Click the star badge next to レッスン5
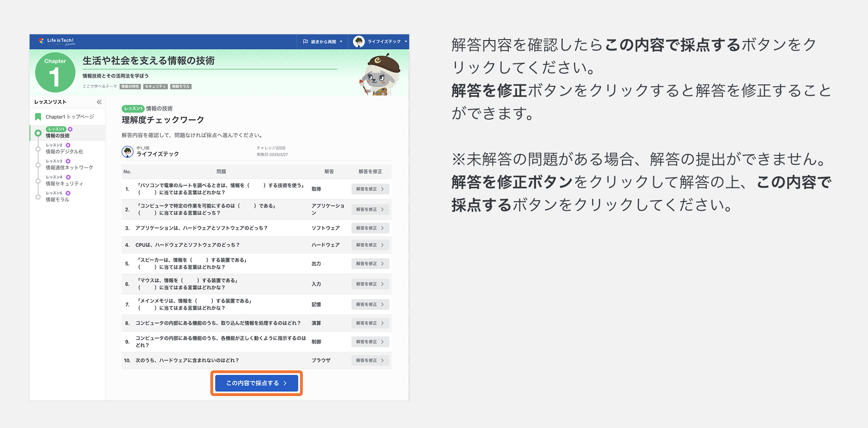Viewport: 868px width, 428px height. coord(68,193)
